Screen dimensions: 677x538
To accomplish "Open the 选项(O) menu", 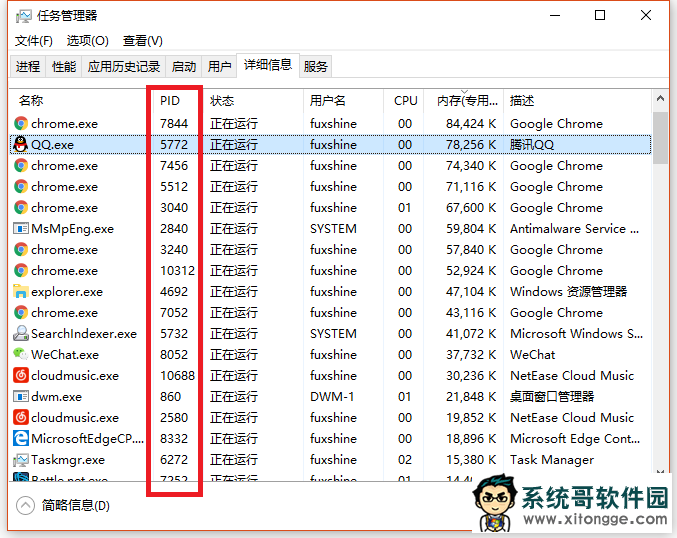I will pyautogui.click(x=88, y=41).
